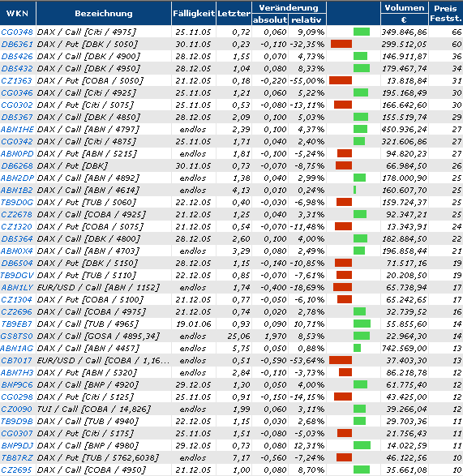
Task: Open the TB9DGV warrant link
Action: point(17,276)
